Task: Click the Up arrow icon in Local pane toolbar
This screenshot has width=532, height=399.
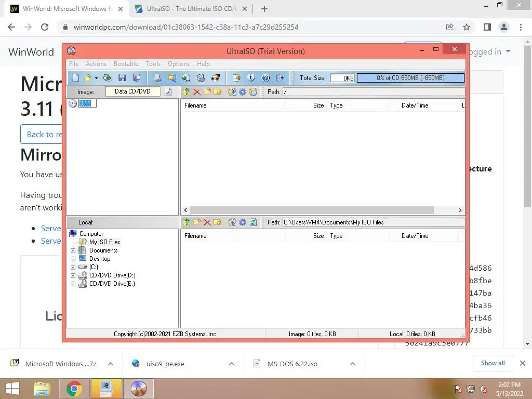Action: click(187, 222)
